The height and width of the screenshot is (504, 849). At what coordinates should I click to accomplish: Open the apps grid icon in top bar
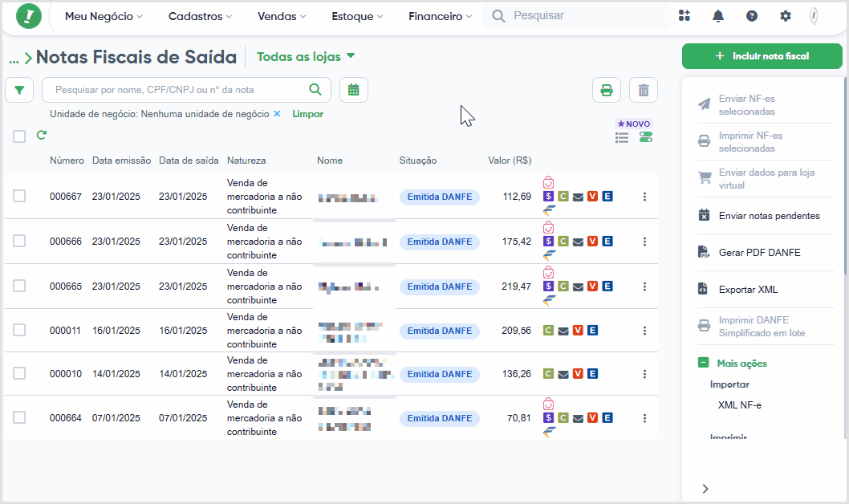tap(684, 16)
